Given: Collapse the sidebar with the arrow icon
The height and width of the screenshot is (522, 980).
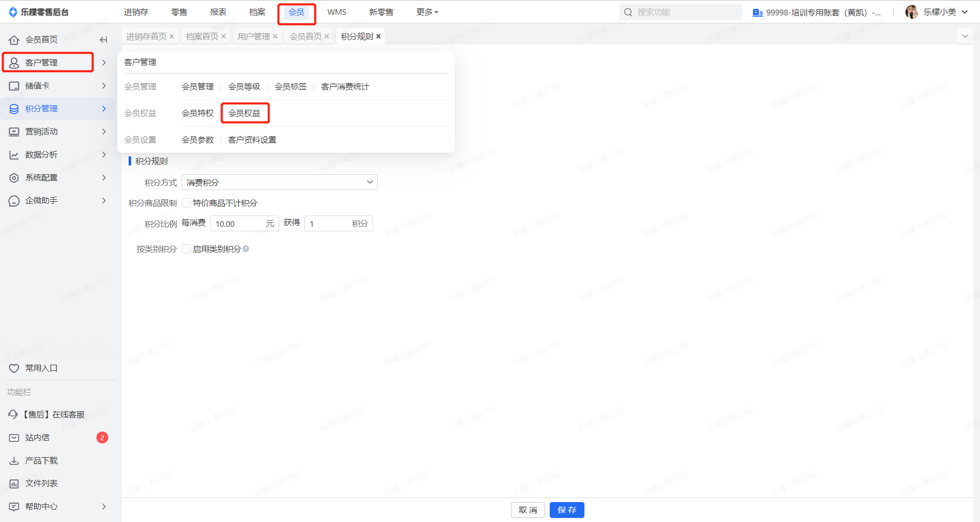Looking at the screenshot, I should click(x=104, y=40).
